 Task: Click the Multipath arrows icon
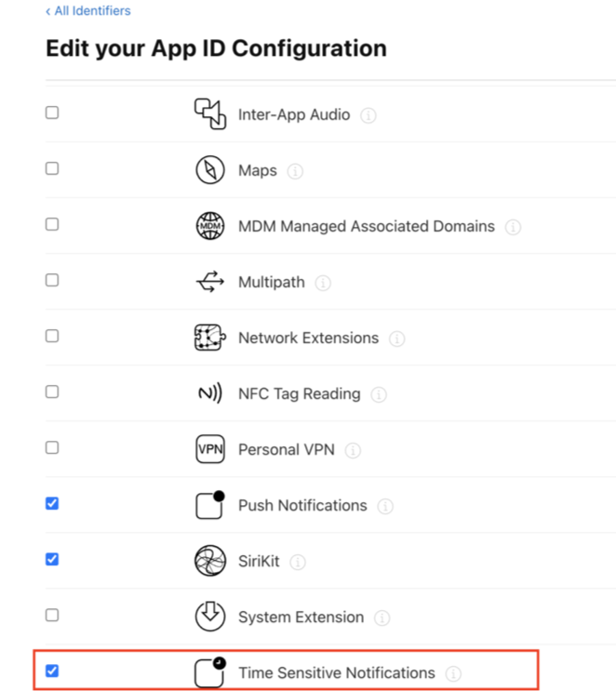[209, 282]
